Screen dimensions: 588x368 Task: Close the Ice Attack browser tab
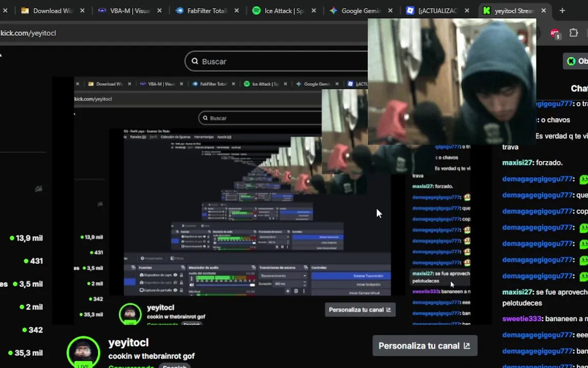click(314, 11)
